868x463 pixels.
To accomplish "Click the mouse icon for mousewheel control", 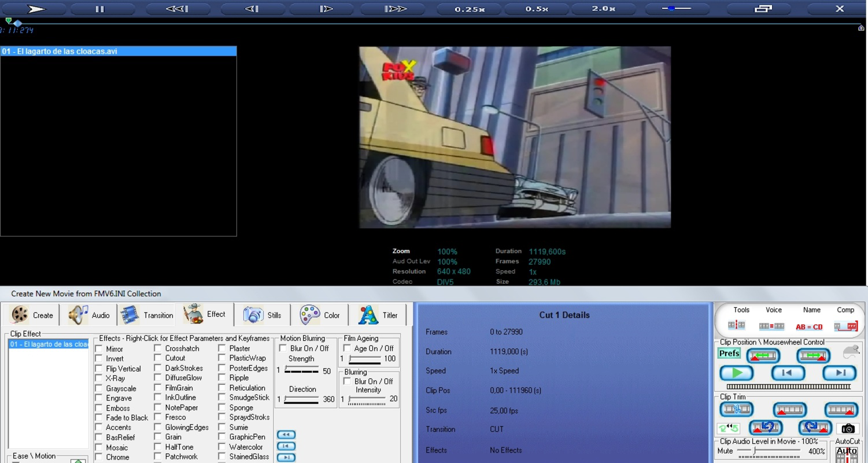I will tap(851, 352).
